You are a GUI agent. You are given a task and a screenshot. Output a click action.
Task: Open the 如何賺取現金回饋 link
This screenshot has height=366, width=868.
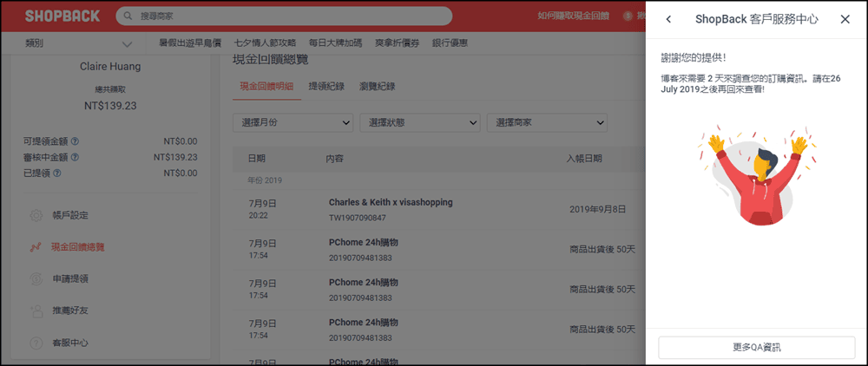573,16
